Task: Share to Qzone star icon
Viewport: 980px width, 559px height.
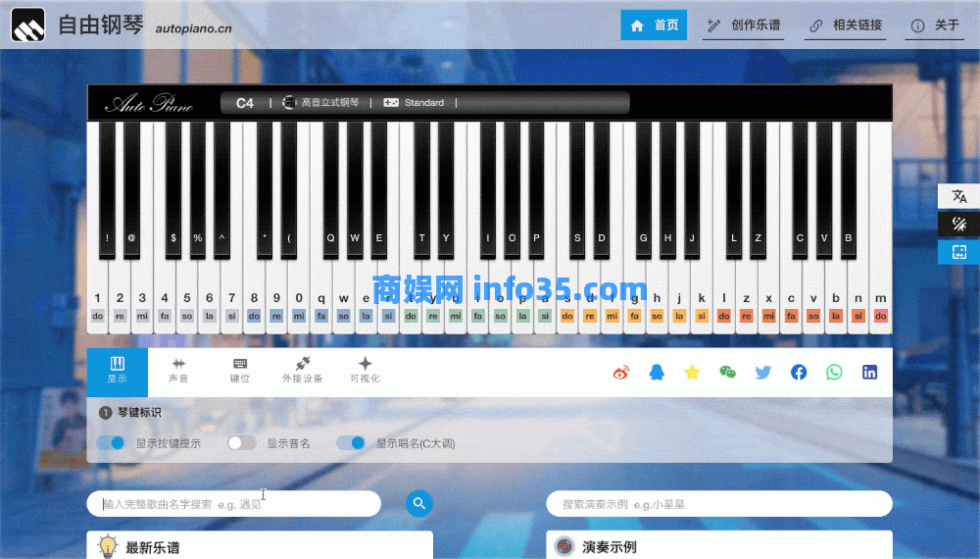Action: [x=692, y=373]
